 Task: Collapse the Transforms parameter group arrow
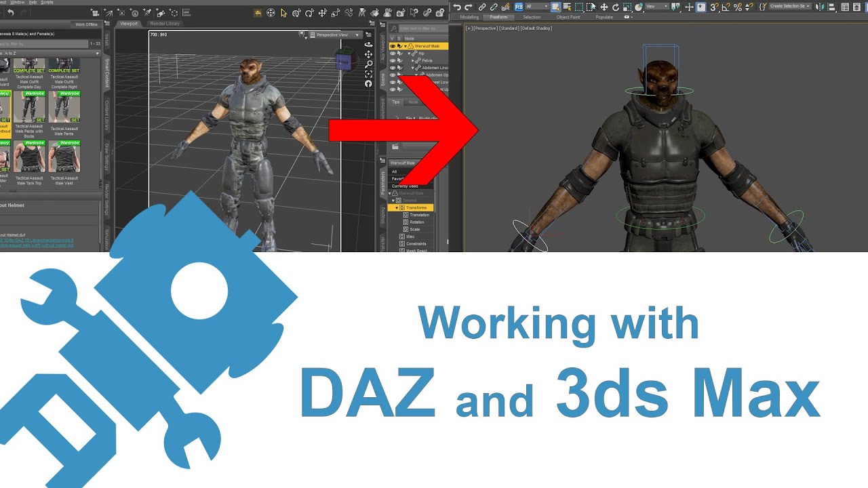point(397,207)
